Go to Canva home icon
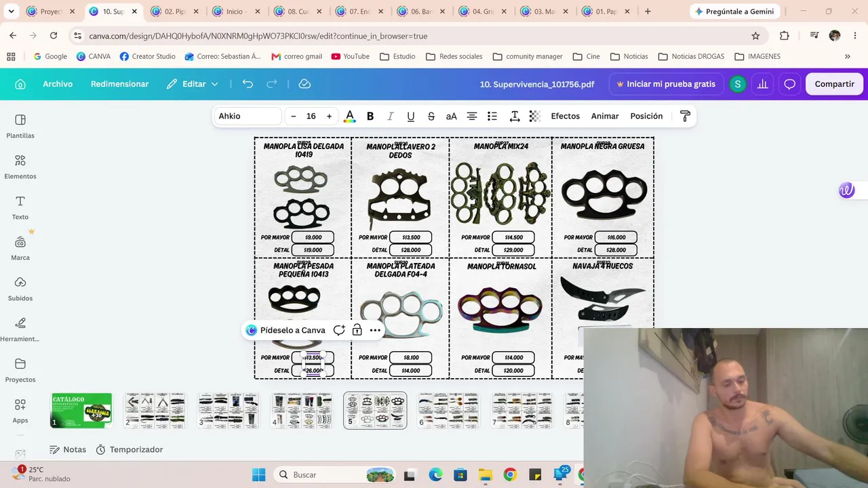This screenshot has height=488, width=868. [x=20, y=84]
